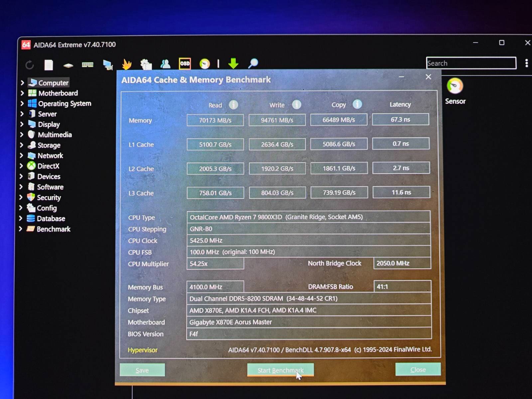Open the Report page icon in toolbar

click(x=49, y=65)
